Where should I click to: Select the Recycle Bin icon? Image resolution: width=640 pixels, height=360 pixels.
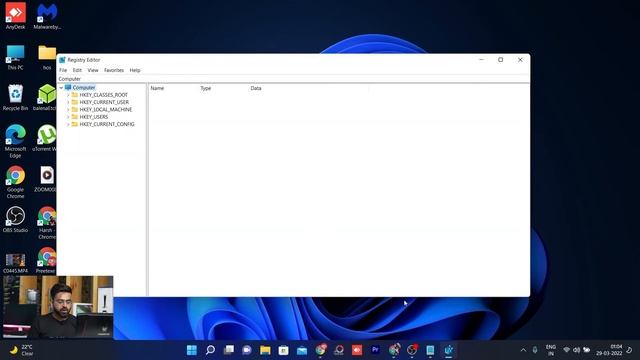[16, 97]
